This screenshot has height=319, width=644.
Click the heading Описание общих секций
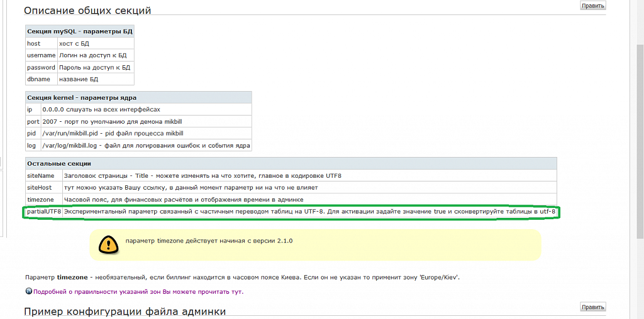coord(87,11)
